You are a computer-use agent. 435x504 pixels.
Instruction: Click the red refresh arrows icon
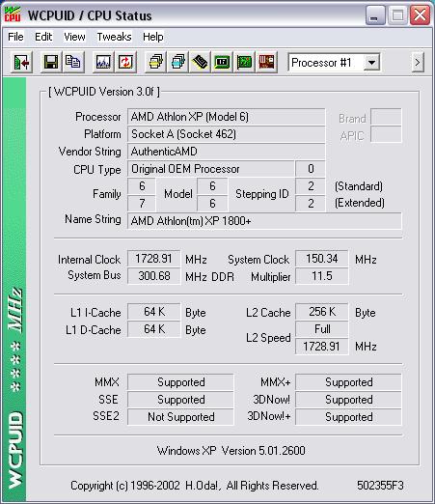(125, 62)
